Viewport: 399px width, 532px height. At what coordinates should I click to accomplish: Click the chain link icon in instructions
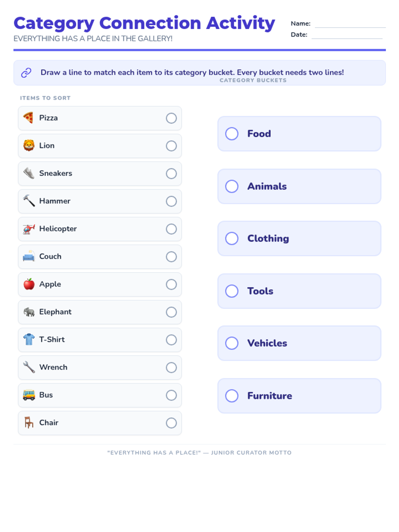26,72
